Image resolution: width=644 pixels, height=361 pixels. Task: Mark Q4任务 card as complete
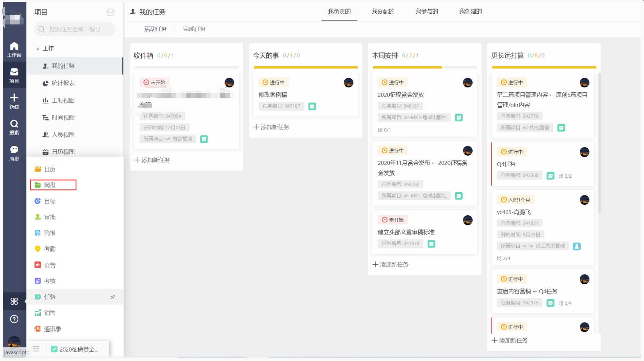tap(550, 176)
